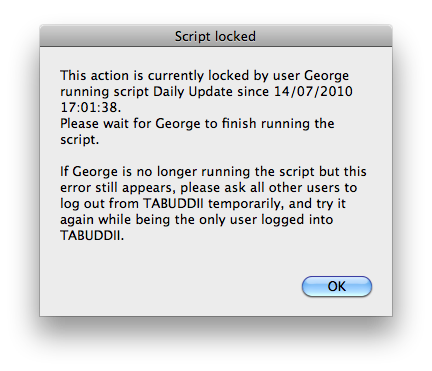Click empty dialog area left of OK

(x=167, y=286)
